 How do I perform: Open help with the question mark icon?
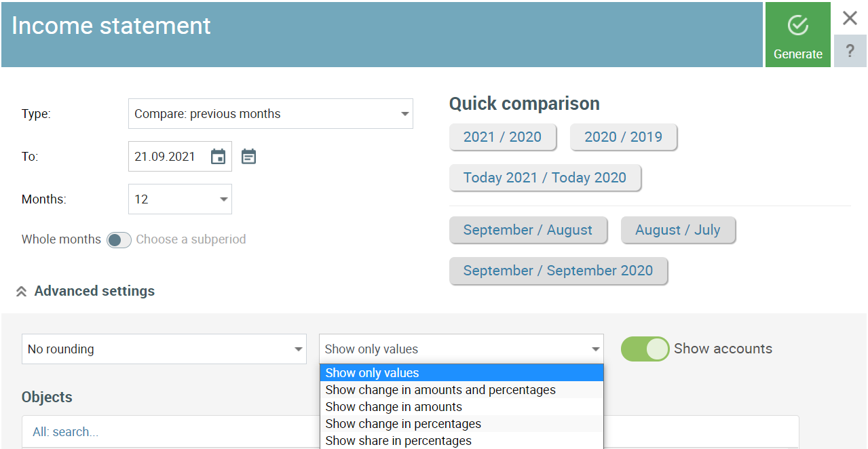850,51
